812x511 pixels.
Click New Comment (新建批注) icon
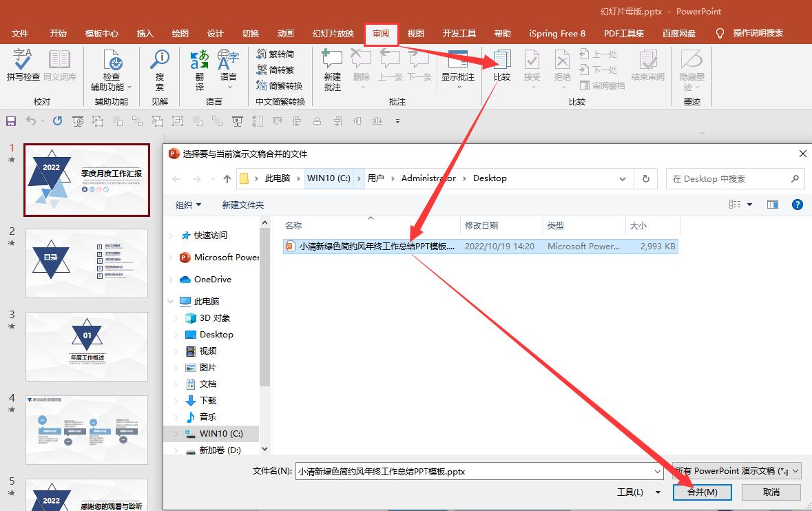pyautogui.click(x=332, y=69)
